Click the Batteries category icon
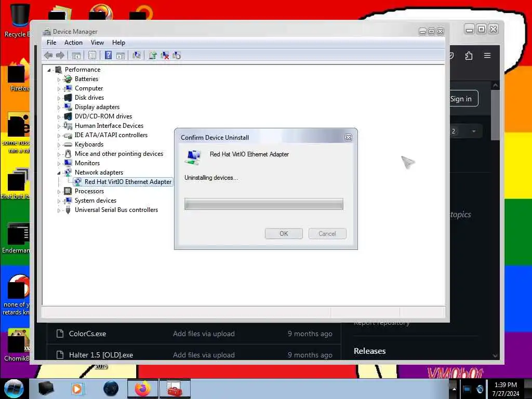The width and height of the screenshot is (532, 399). [x=68, y=79]
